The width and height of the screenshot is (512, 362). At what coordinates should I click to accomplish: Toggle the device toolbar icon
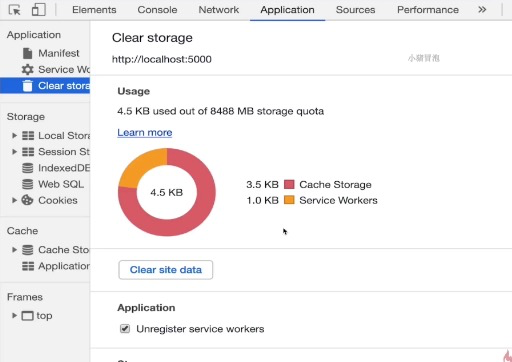click(39, 10)
